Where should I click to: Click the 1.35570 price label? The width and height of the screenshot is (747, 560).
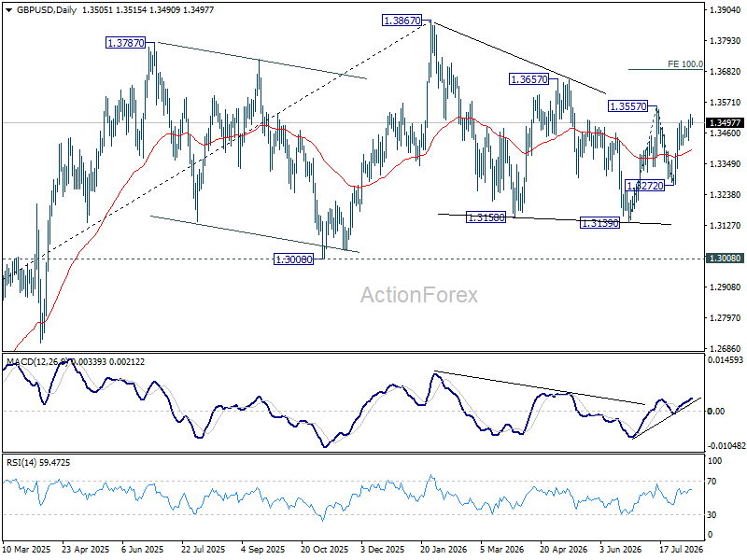pyautogui.click(x=628, y=106)
